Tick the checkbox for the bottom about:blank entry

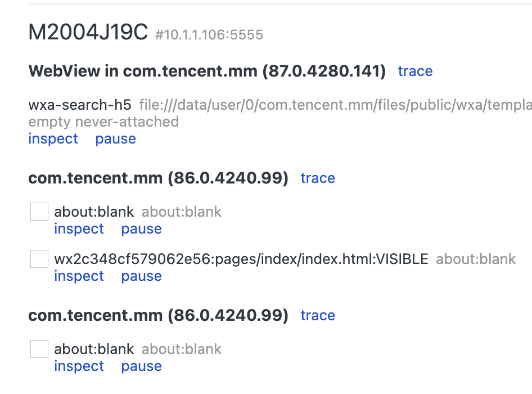[x=39, y=350]
